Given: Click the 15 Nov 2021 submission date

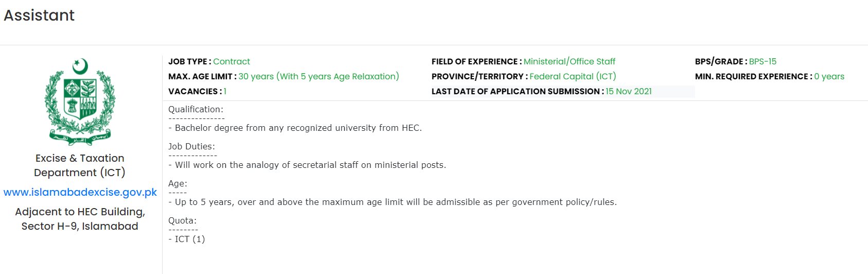Looking at the screenshot, I should (628, 91).
